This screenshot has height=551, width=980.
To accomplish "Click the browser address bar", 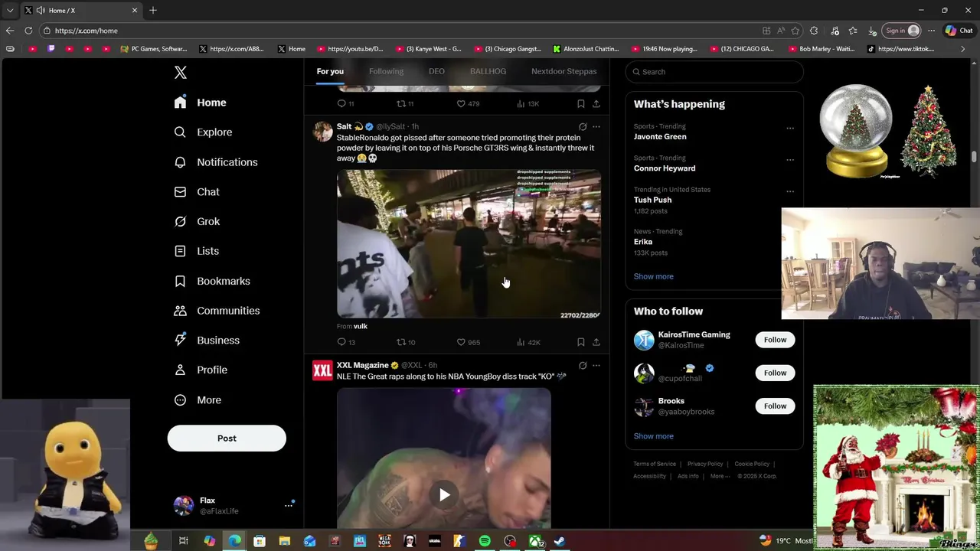I will point(398,31).
